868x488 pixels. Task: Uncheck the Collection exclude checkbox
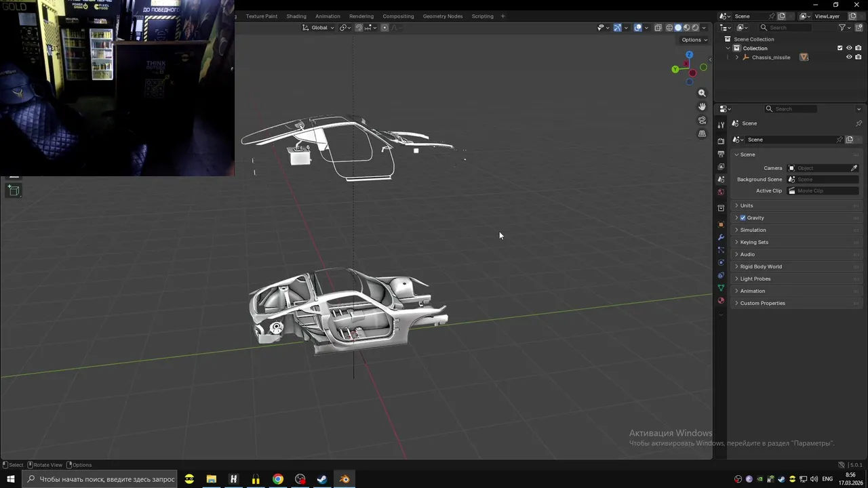coord(840,48)
